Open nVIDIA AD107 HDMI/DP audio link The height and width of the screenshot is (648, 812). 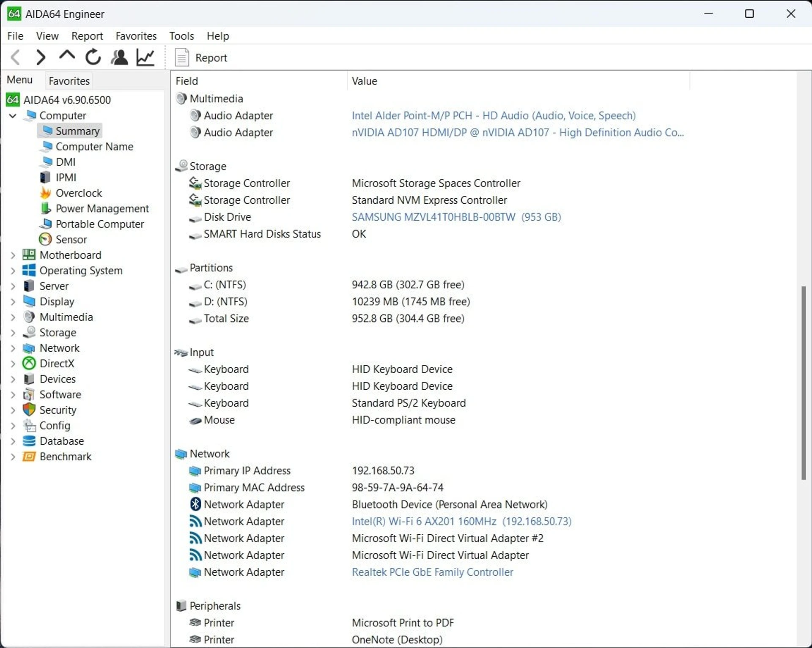(518, 133)
